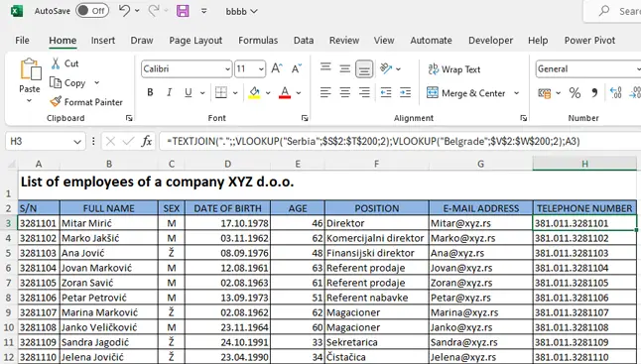Open Customize Quick Access Toolbar menu
This screenshot has width=641, height=364.
[204, 11]
